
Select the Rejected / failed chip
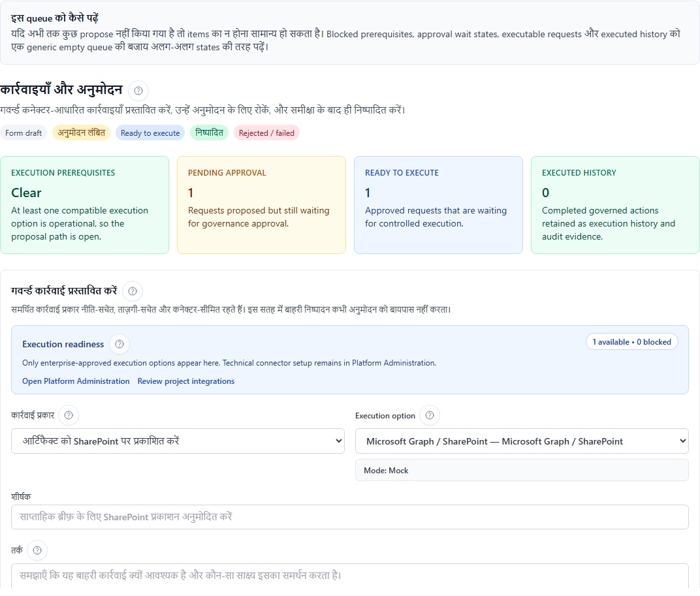(x=266, y=133)
